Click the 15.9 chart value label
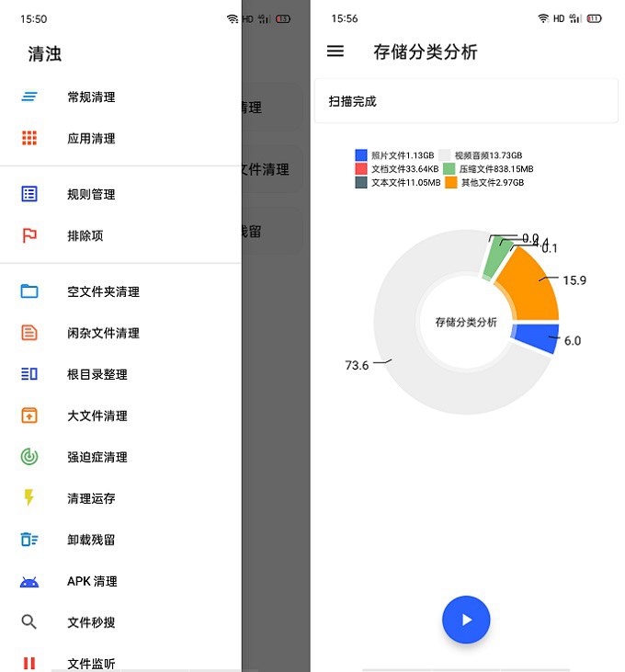Screen dimensions: 625x672 574,280
